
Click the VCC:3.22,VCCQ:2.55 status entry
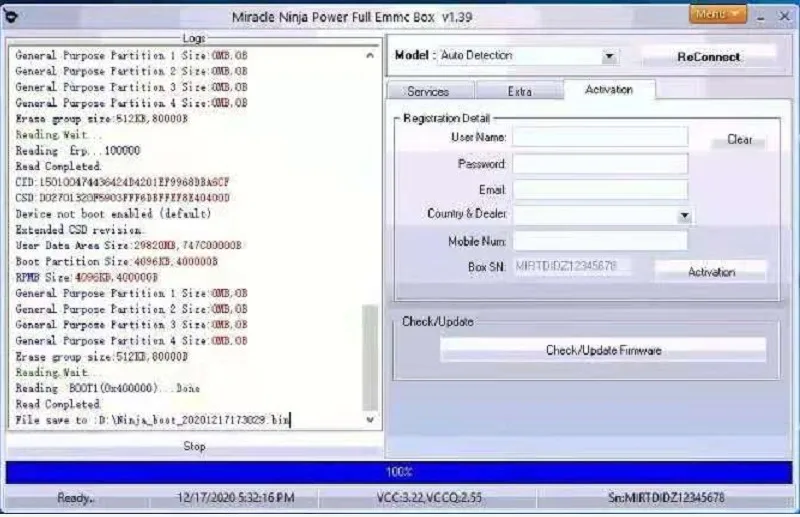point(429,498)
